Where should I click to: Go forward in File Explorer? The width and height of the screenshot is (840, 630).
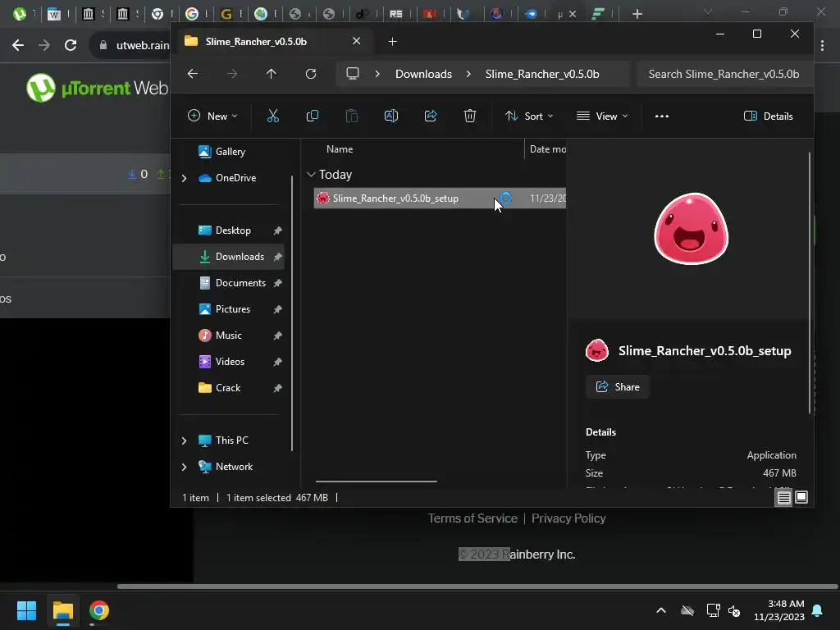pyautogui.click(x=232, y=73)
